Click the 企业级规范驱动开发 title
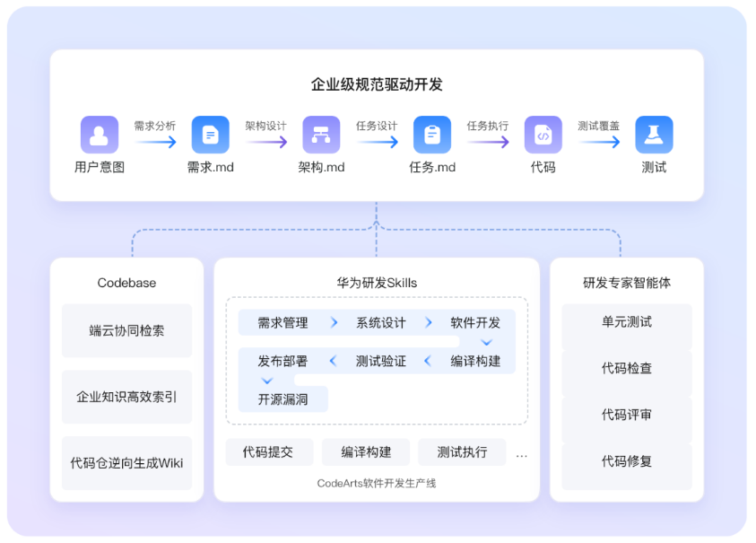The height and width of the screenshot is (543, 756). click(377, 84)
